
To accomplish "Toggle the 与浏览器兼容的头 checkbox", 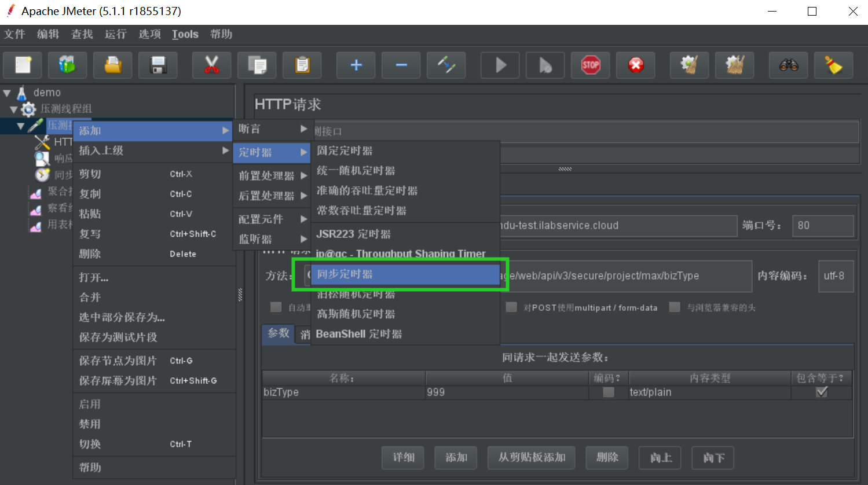I will pos(675,307).
